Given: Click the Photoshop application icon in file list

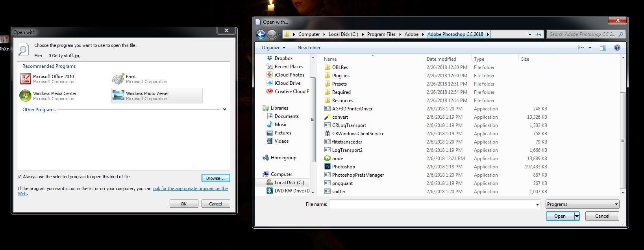Looking at the screenshot, I should [327, 166].
